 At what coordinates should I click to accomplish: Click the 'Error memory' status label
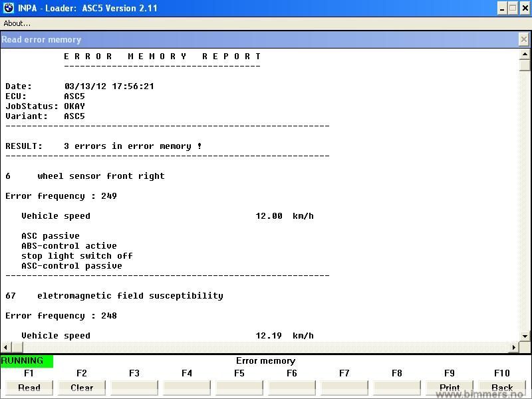pyautogui.click(x=265, y=360)
